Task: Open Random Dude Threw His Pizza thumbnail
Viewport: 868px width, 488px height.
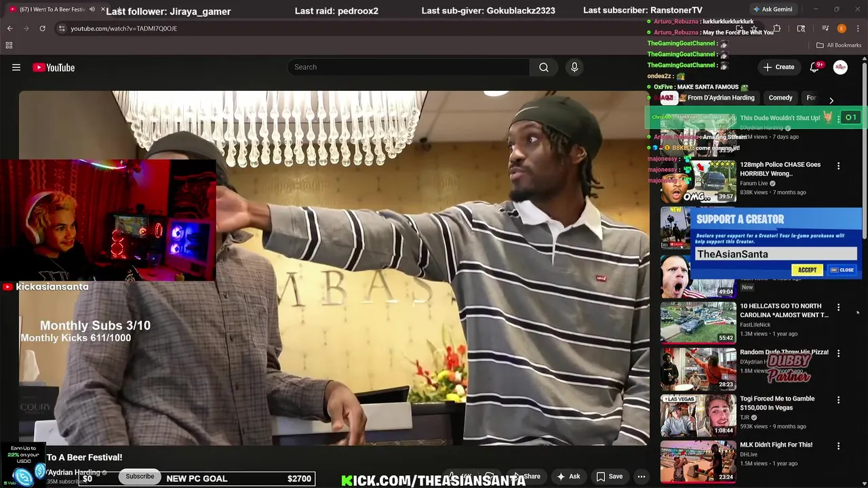Action: (698, 369)
